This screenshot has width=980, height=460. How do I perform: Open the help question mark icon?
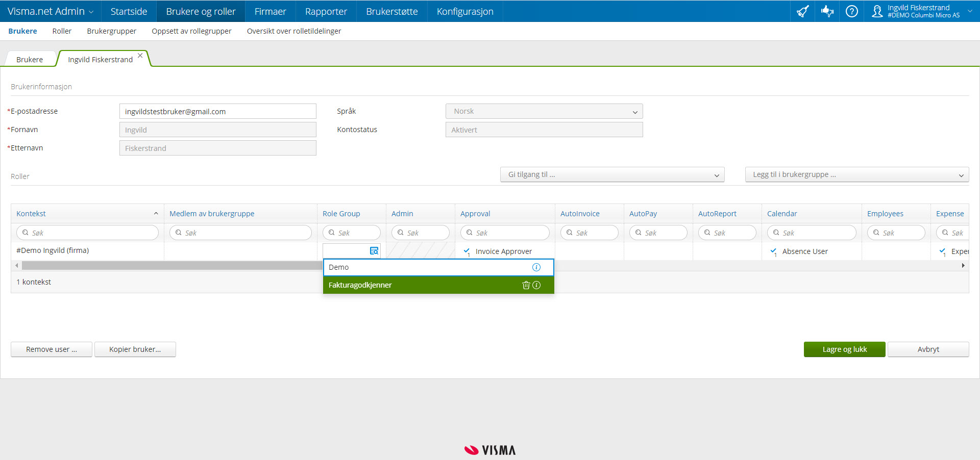pyautogui.click(x=851, y=11)
